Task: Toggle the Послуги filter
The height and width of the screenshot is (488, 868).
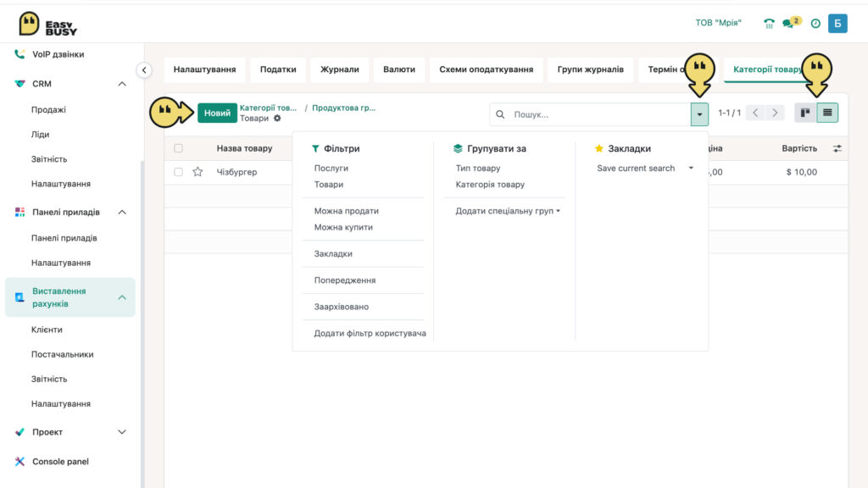Action: [x=331, y=169]
